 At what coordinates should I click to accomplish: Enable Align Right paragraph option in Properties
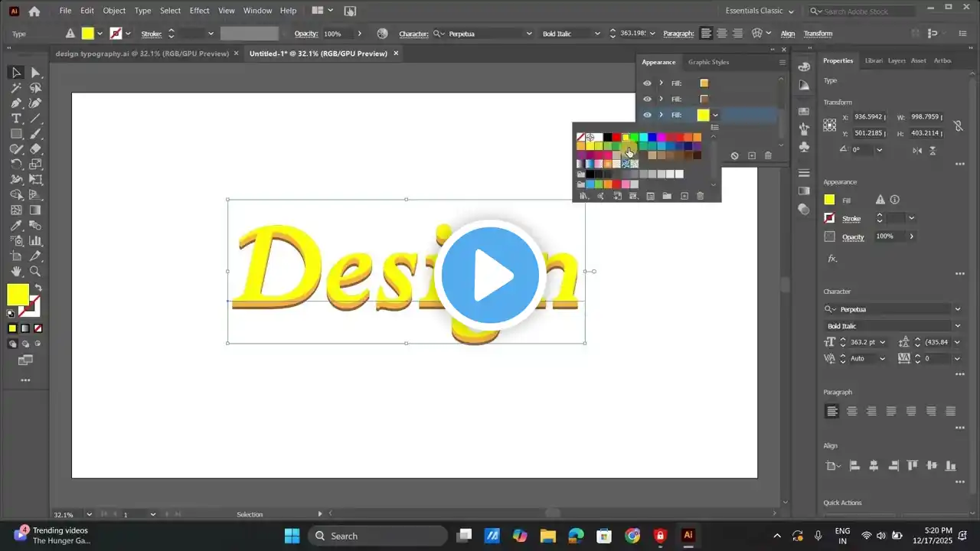tap(871, 411)
